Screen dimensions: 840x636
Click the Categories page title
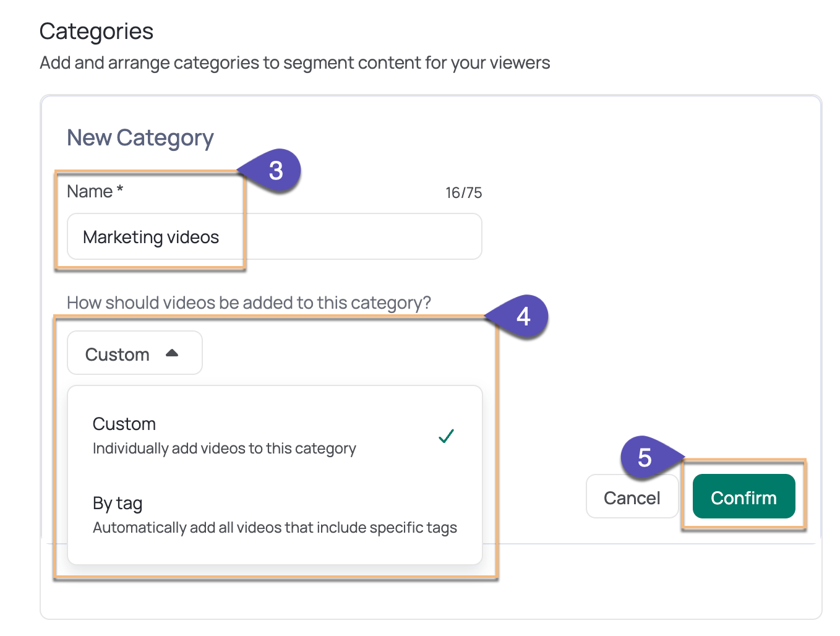tap(96, 31)
